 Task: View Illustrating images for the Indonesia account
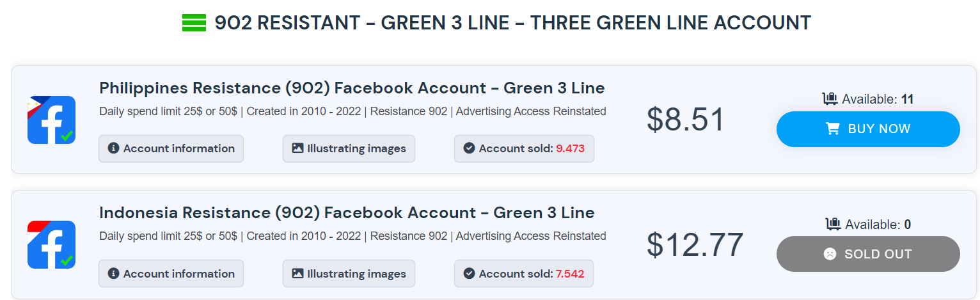[x=349, y=274]
